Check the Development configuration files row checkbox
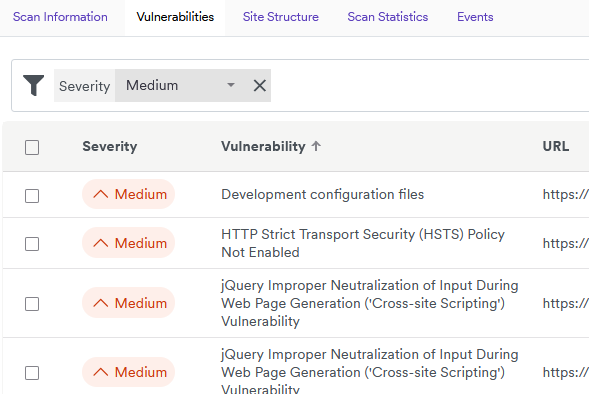 tap(32, 196)
